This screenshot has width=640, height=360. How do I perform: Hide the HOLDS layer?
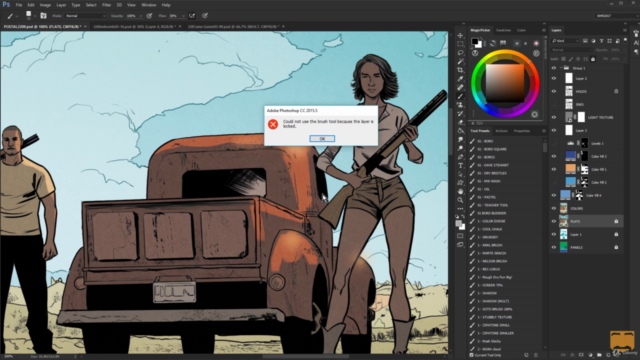pyautogui.click(x=554, y=91)
